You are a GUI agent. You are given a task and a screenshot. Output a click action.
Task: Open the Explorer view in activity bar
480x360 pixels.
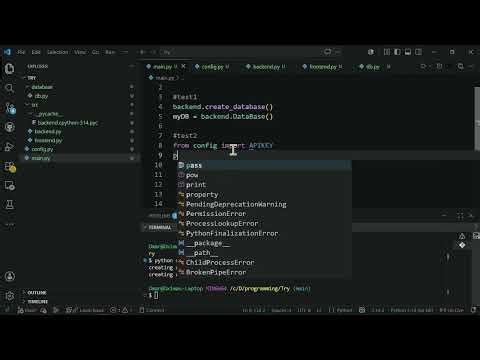pos(9,69)
